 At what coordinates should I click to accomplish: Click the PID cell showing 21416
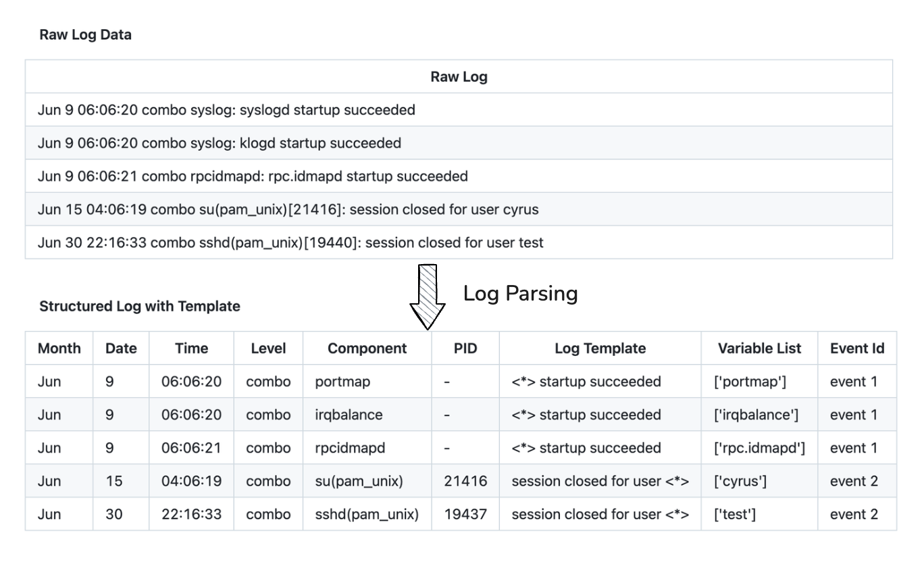[x=465, y=481]
